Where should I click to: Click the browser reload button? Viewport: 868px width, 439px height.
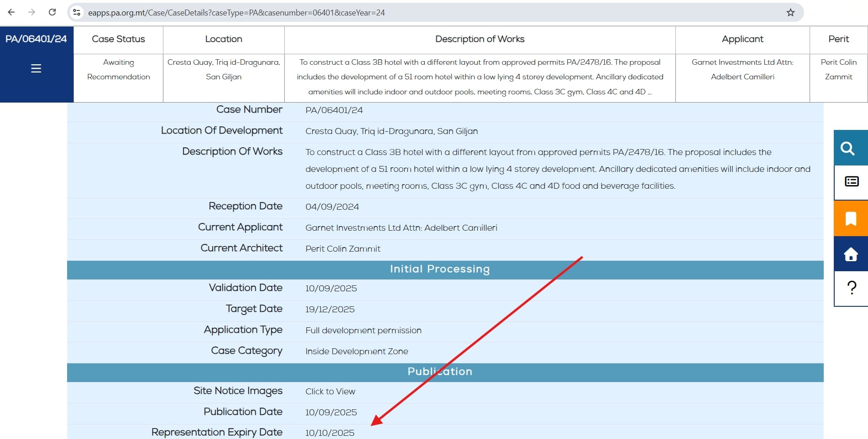click(52, 12)
